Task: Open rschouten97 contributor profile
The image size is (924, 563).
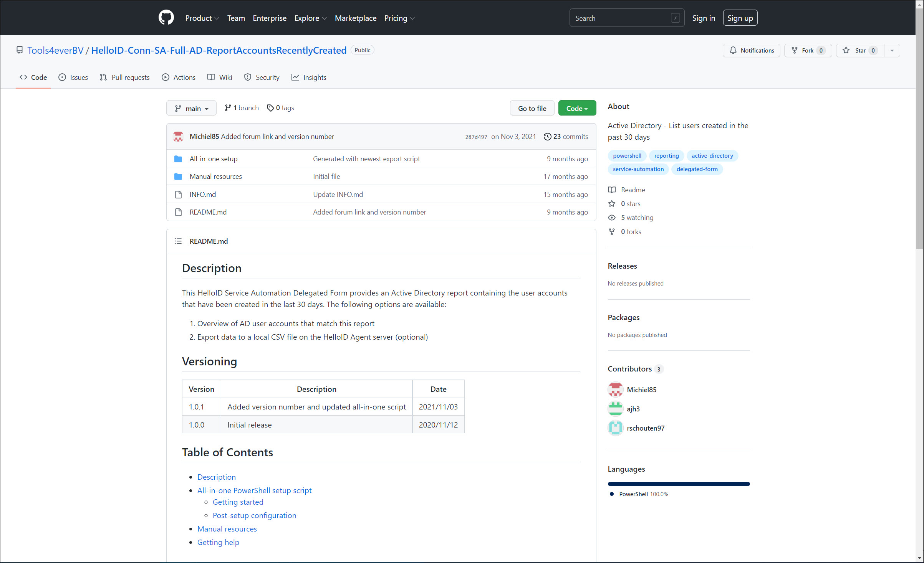Action: point(646,428)
